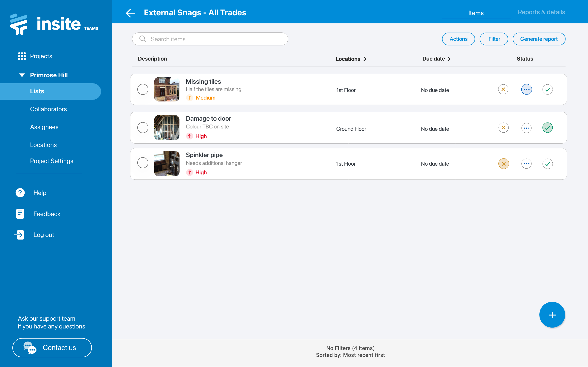This screenshot has height=367, width=588.
Task: Set Damage to door status to green checkmark
Action: (547, 128)
